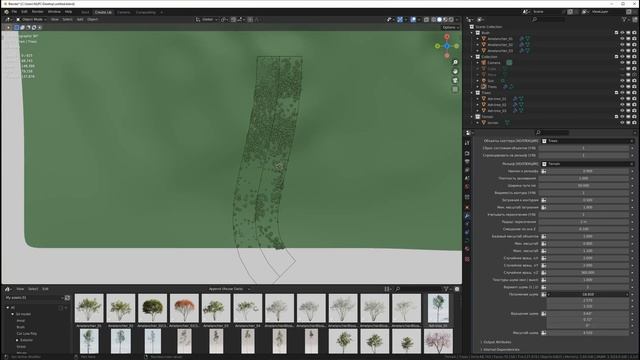Collapse the Bush collection in outliner

[x=472, y=33]
